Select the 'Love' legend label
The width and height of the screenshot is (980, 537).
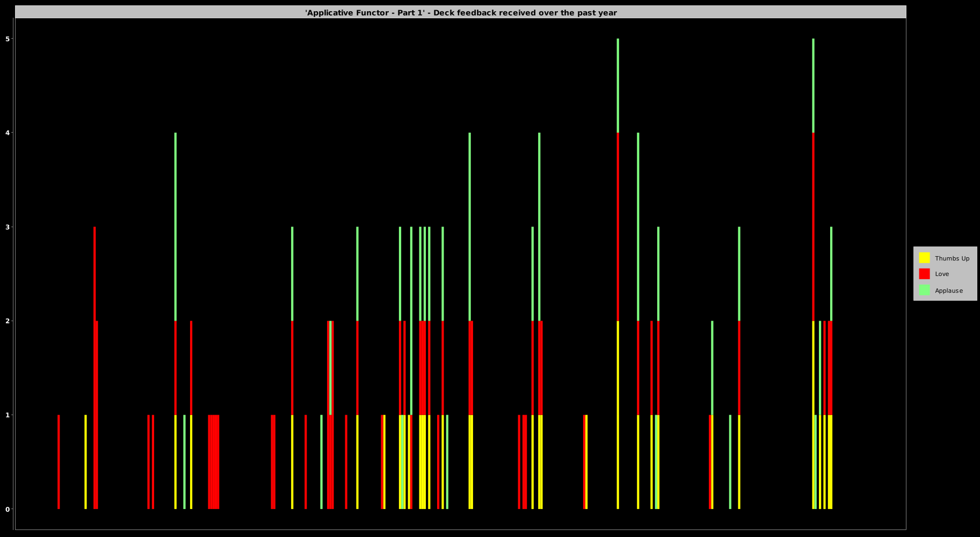[x=942, y=274]
